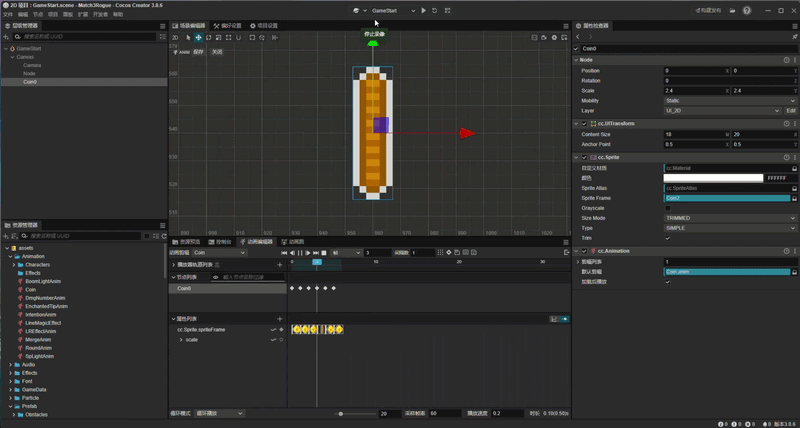Add keyframe diamond on scale track
Viewport: 800px width, 428px height.
pyautogui.click(x=281, y=340)
